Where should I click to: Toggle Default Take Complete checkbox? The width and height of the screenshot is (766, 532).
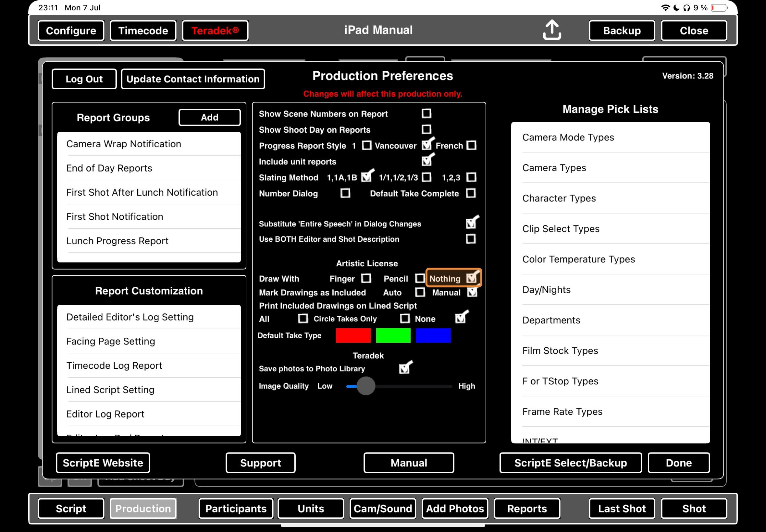471,193
